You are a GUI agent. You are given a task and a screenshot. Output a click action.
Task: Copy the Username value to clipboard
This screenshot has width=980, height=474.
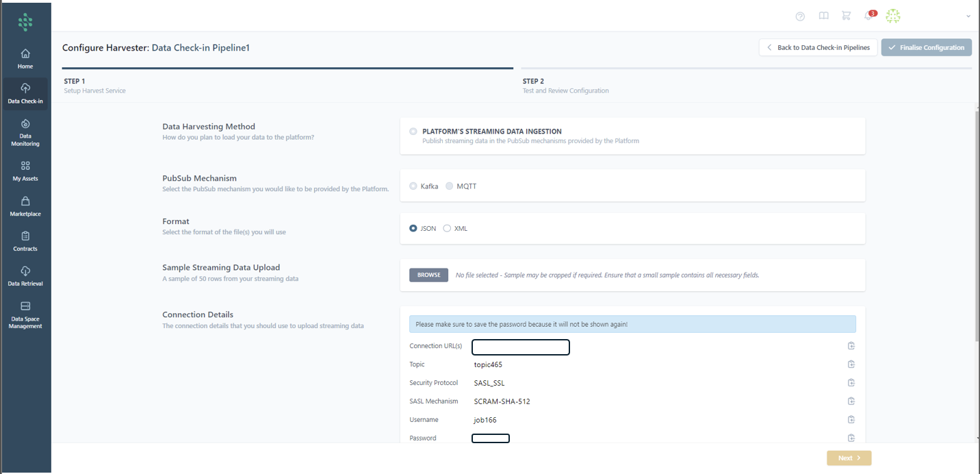tap(851, 420)
